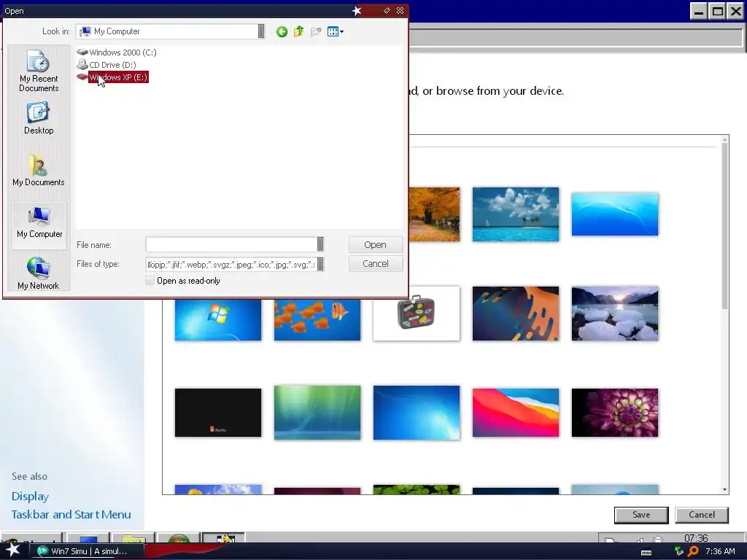Click the star Start button on taskbar
747x560 pixels.
12,551
